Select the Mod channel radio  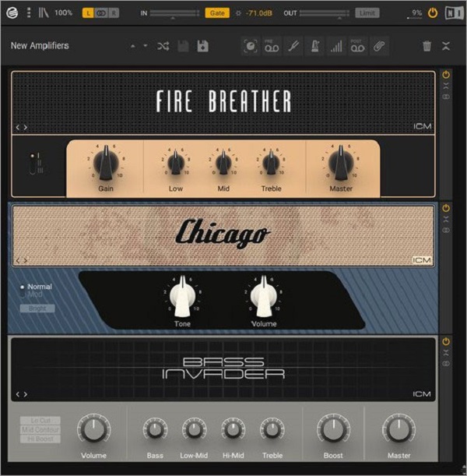(31, 294)
